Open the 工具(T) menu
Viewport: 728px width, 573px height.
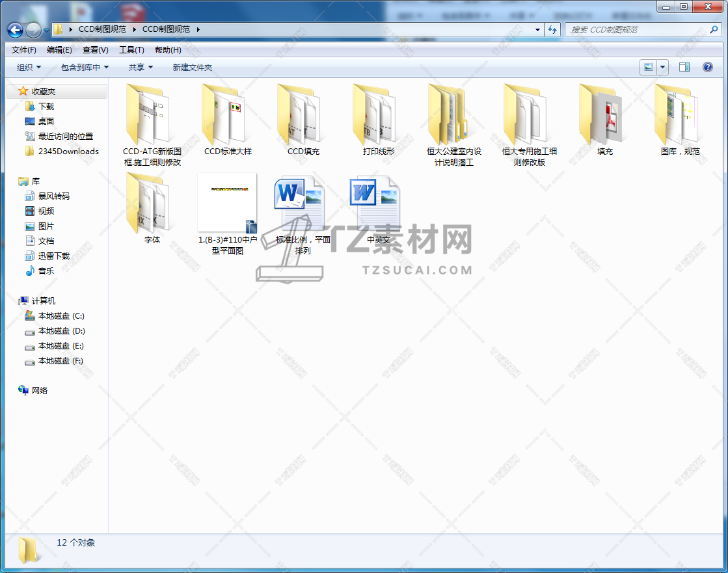pyautogui.click(x=131, y=50)
